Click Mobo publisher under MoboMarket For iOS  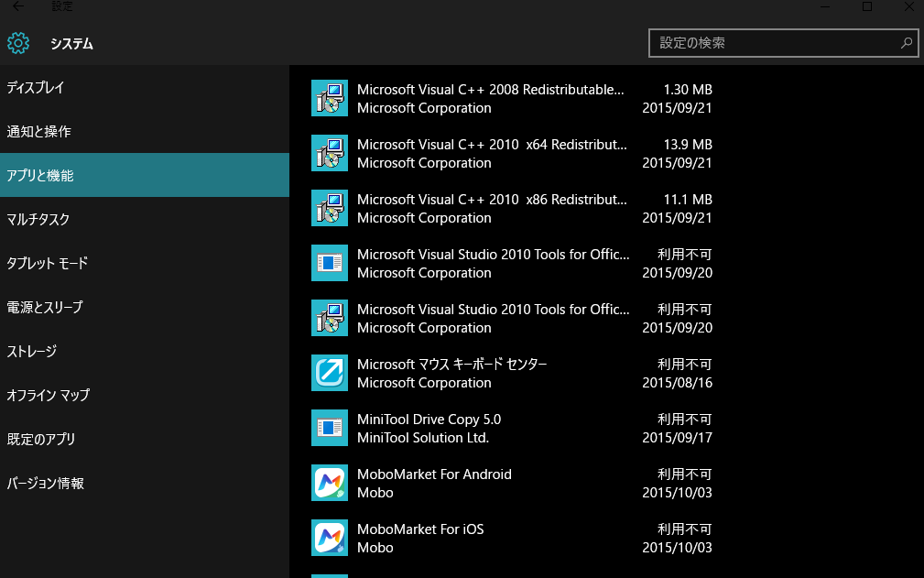click(x=375, y=548)
